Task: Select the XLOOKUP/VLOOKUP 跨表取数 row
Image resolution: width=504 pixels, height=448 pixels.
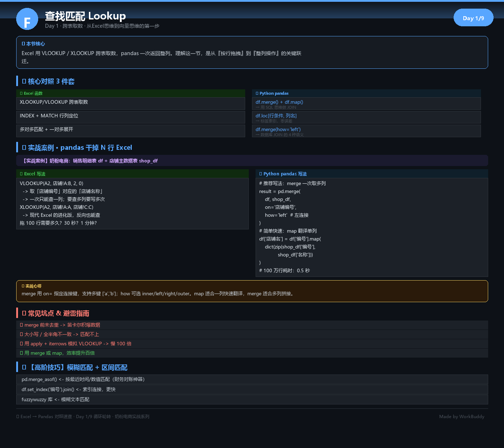Action: tap(131, 103)
